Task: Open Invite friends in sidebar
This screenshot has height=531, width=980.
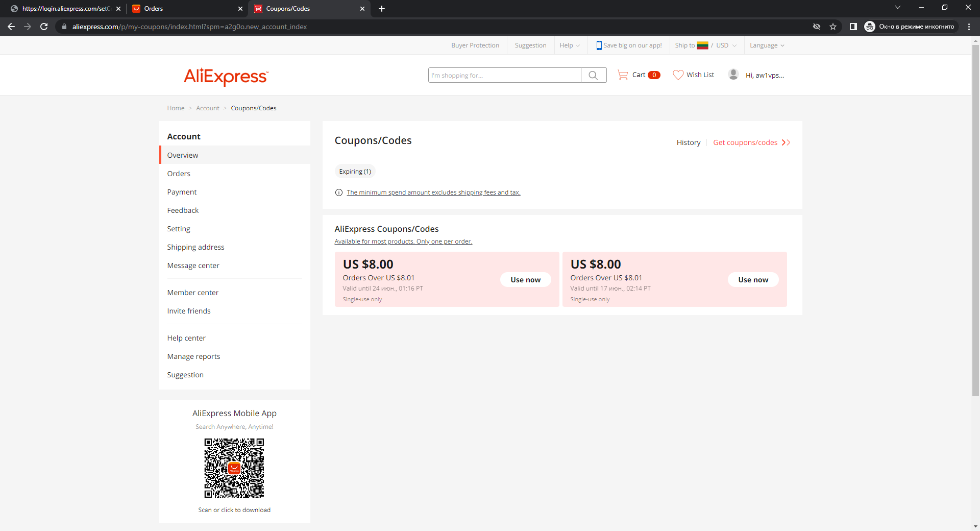Action: 235,311
